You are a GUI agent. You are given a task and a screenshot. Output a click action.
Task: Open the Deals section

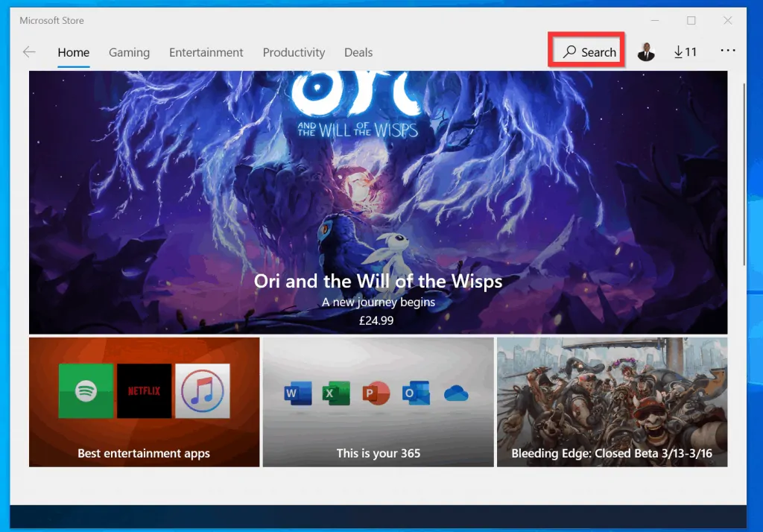358,52
